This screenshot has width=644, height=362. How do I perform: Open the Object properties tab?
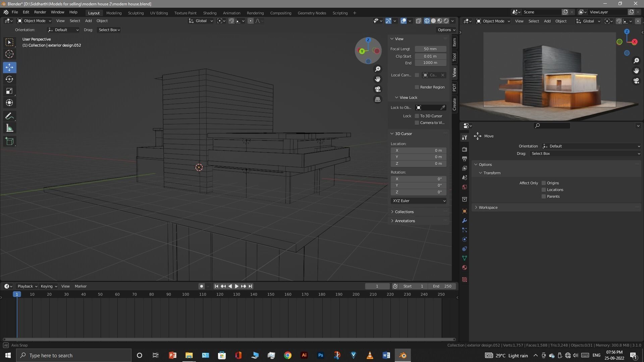pyautogui.click(x=465, y=211)
